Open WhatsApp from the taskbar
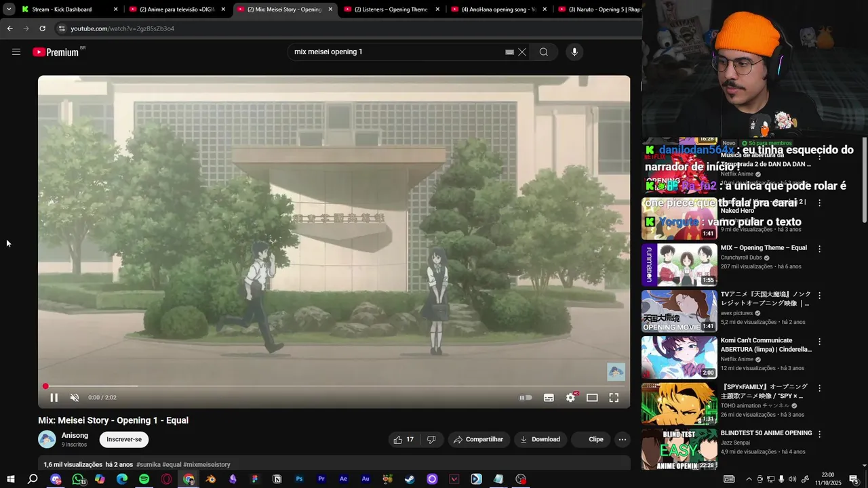Viewport: 868px width, 488px height. (78, 479)
